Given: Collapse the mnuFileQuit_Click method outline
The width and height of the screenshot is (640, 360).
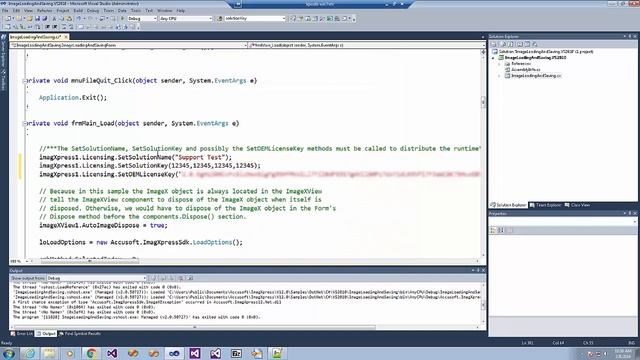Looking at the screenshot, I should point(25,81).
